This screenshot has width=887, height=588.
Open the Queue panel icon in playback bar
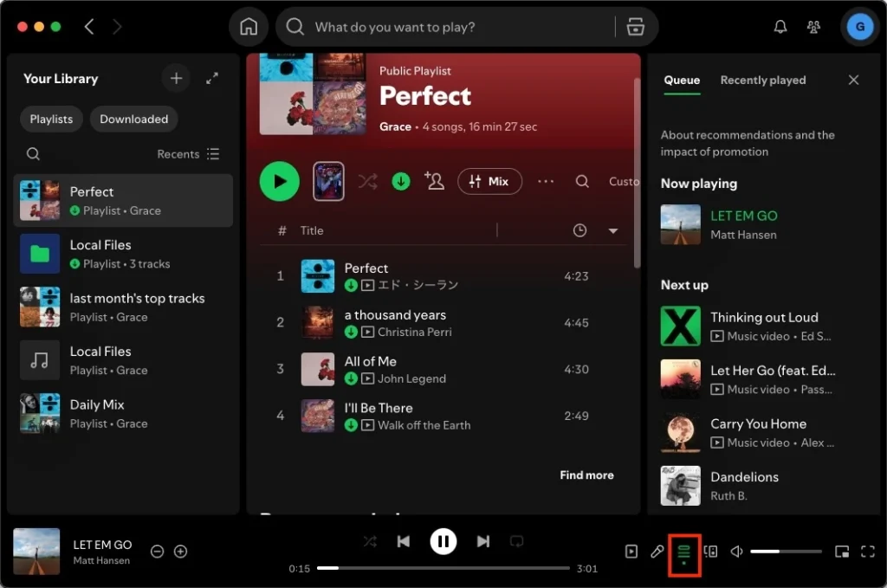[x=684, y=551]
